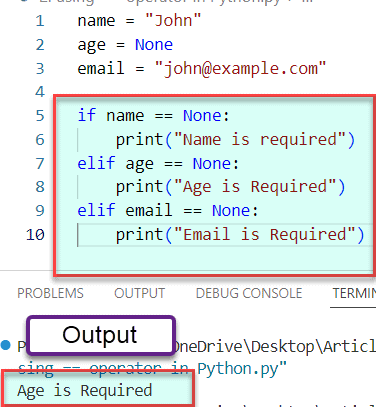Open the OUTPUT panel tab
This screenshot has width=376, height=407.
(x=139, y=293)
